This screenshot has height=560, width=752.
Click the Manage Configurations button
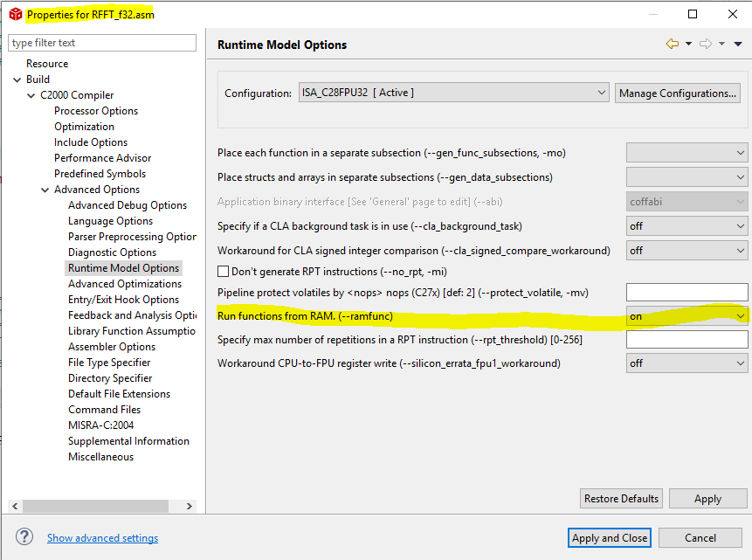pyautogui.click(x=678, y=93)
